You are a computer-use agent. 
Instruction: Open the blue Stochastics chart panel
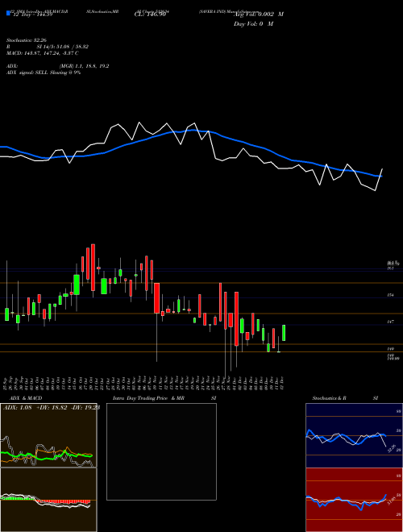pyautogui.click(x=354, y=435)
